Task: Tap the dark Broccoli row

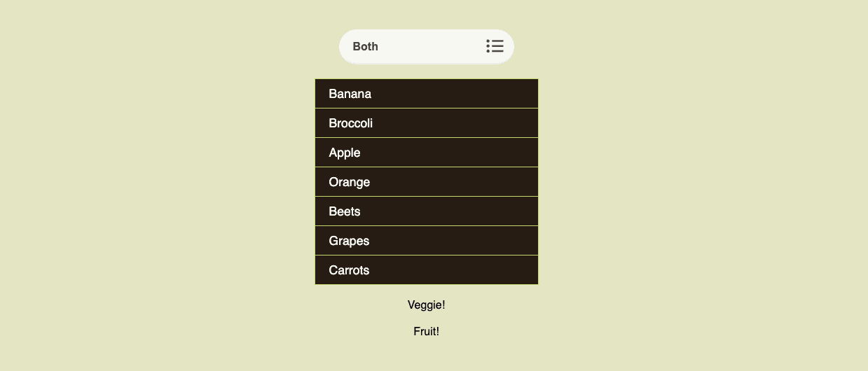Action: [x=426, y=123]
